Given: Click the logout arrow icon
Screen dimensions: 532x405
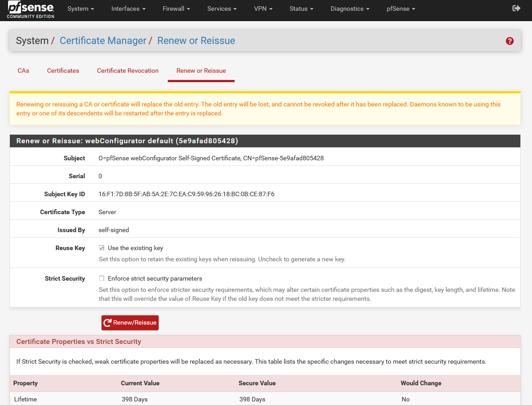Looking at the screenshot, I should pos(516,9).
